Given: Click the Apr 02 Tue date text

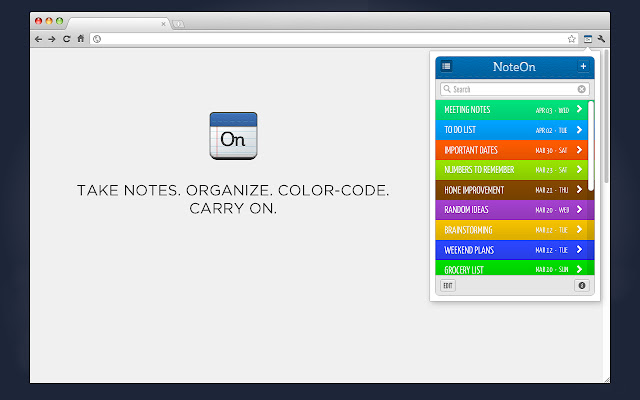Looking at the screenshot, I should 551,130.
